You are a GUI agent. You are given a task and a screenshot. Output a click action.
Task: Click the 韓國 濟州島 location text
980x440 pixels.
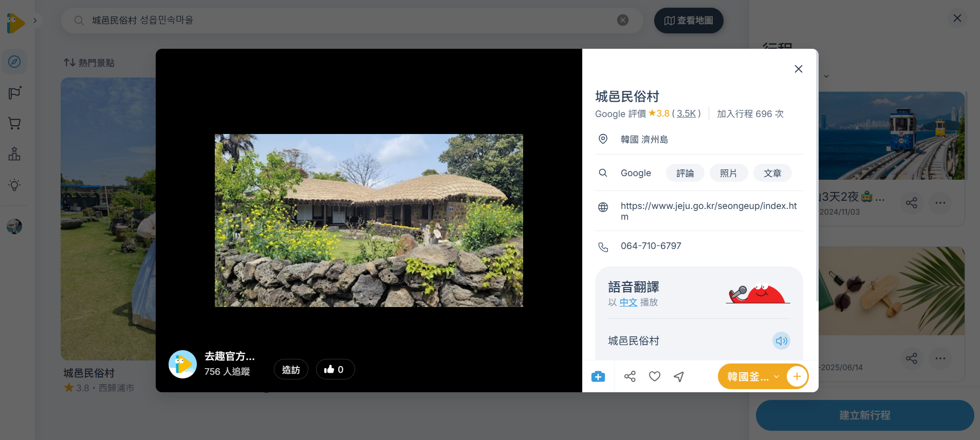pos(644,139)
